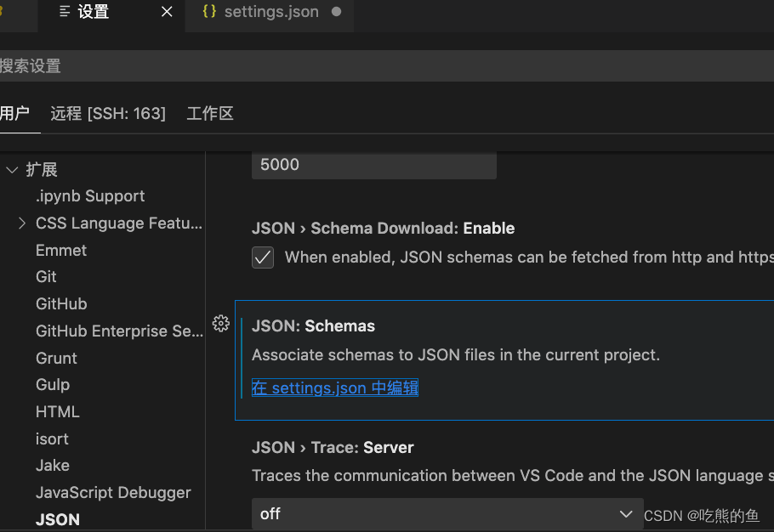Open the Trace: Server dropdown
Viewport: 774px width, 532px height.
447,514
